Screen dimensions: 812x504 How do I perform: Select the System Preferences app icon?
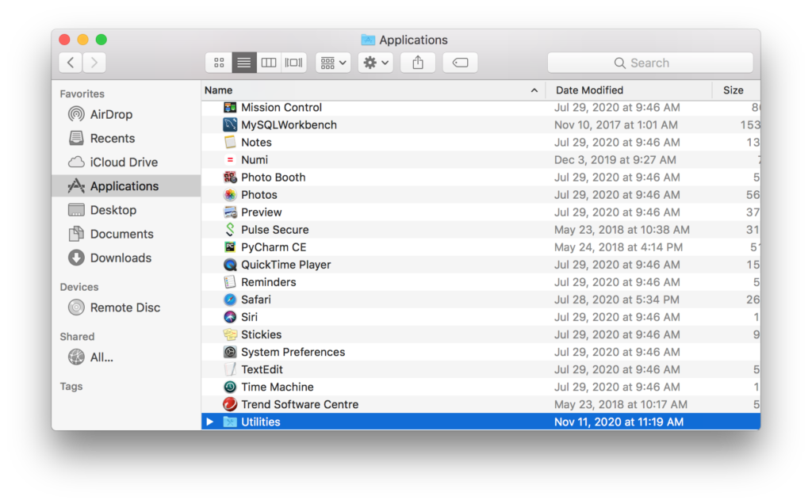230,352
